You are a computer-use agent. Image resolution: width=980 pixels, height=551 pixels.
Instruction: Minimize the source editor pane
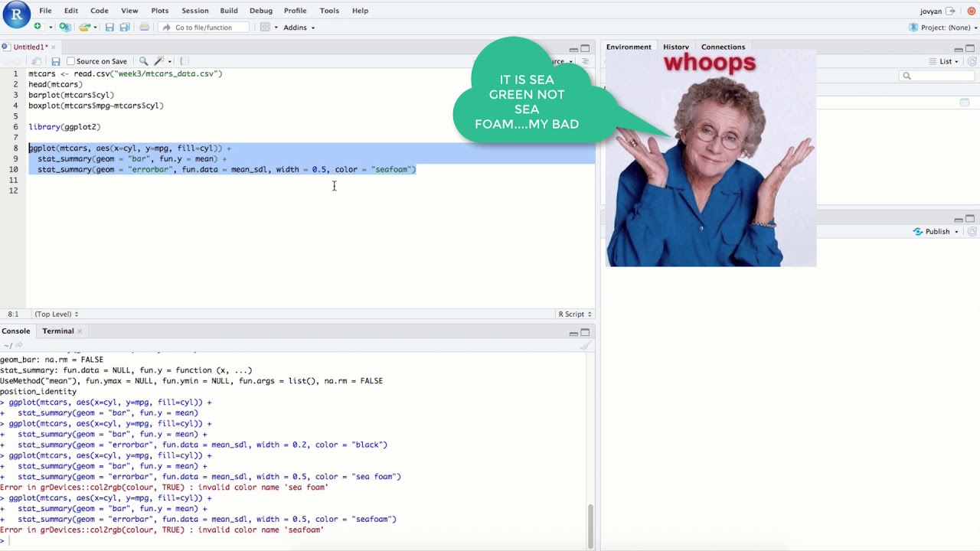[x=573, y=48]
